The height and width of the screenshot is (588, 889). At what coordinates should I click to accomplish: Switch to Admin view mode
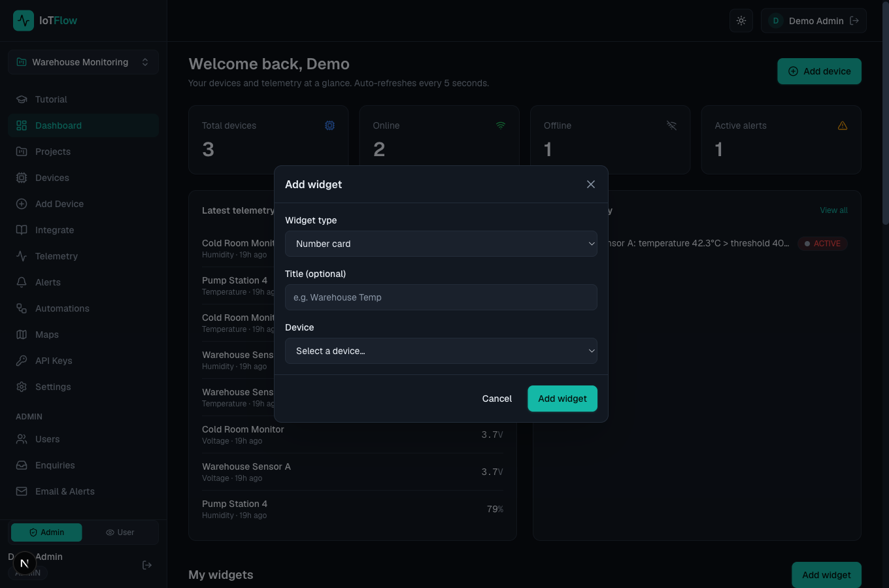tap(46, 532)
